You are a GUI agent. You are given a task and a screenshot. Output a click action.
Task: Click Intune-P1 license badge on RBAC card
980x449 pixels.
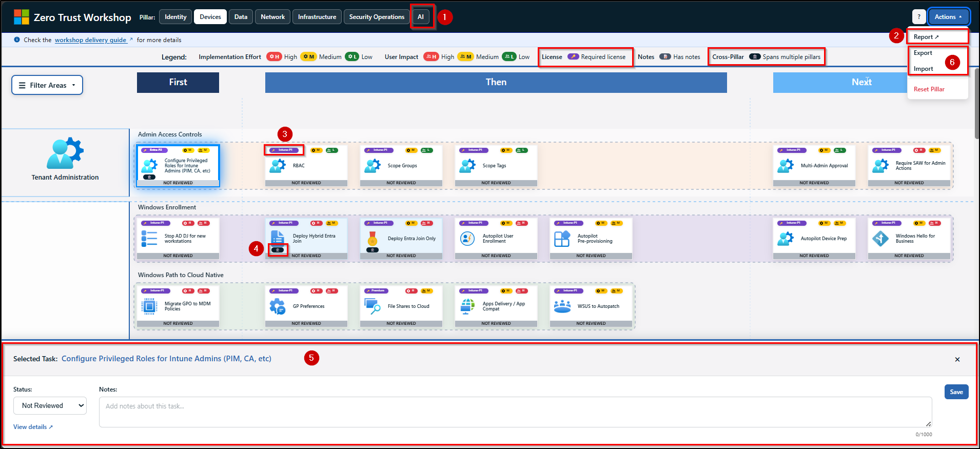pyautogui.click(x=284, y=150)
